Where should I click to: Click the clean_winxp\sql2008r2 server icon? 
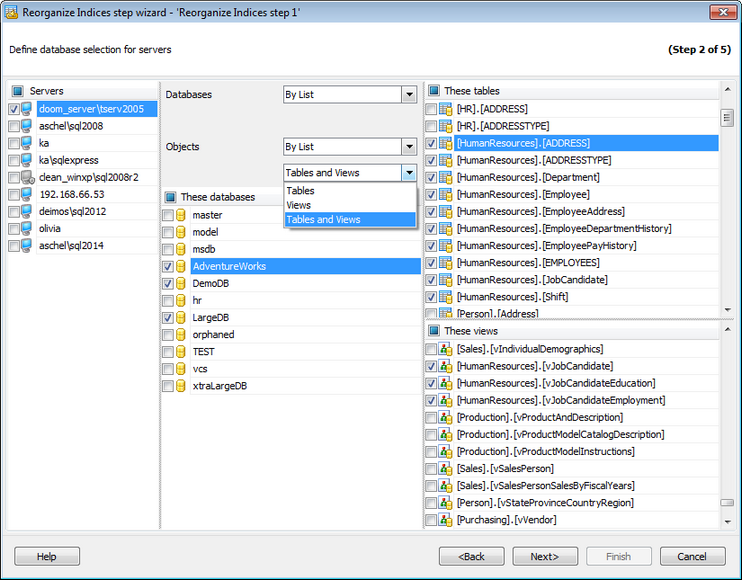coord(29,177)
